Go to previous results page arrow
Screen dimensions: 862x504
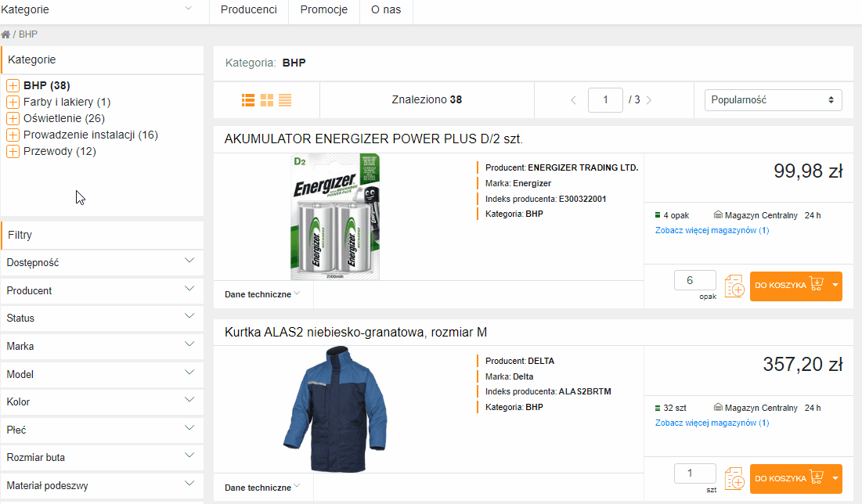click(x=573, y=100)
